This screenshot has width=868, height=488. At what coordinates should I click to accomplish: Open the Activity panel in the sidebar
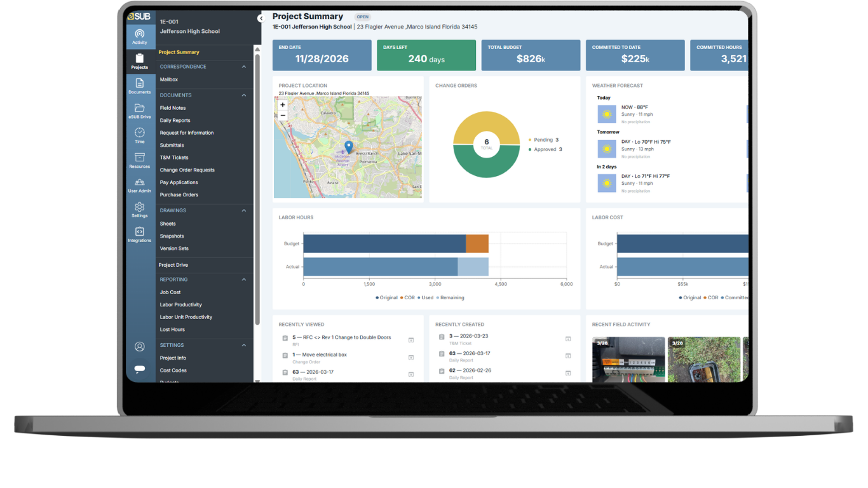click(140, 35)
